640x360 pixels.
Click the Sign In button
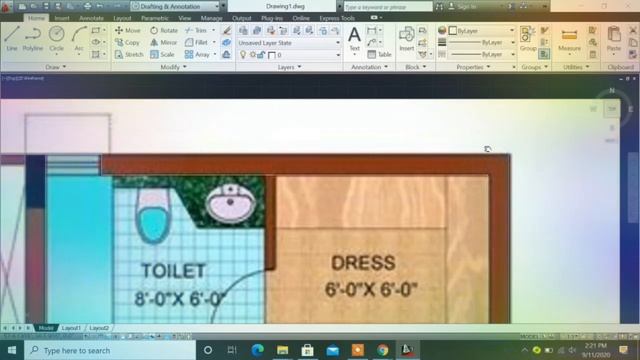click(463, 7)
